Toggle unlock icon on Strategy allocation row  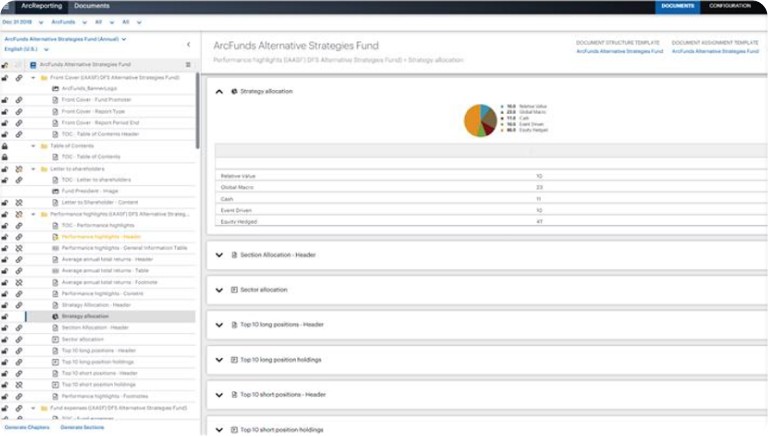click(x=5, y=316)
